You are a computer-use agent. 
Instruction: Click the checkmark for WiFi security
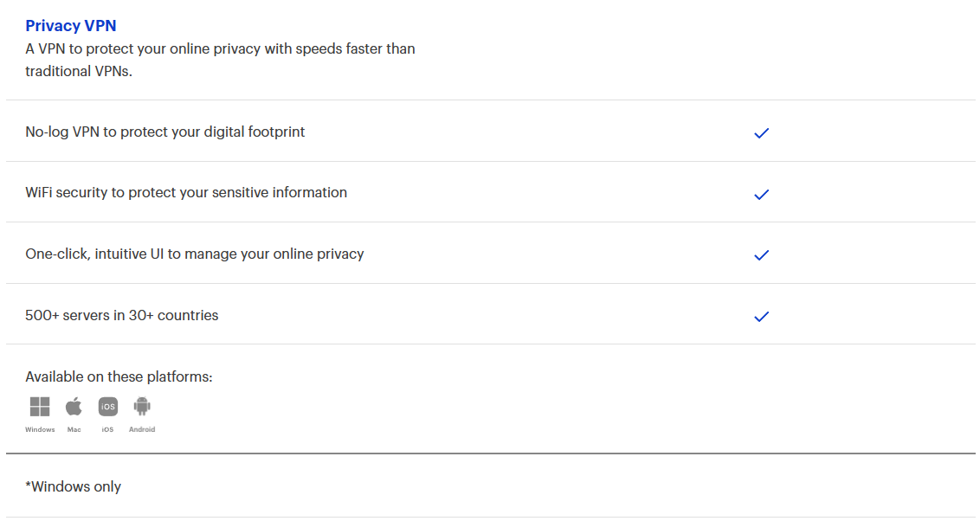point(762,194)
